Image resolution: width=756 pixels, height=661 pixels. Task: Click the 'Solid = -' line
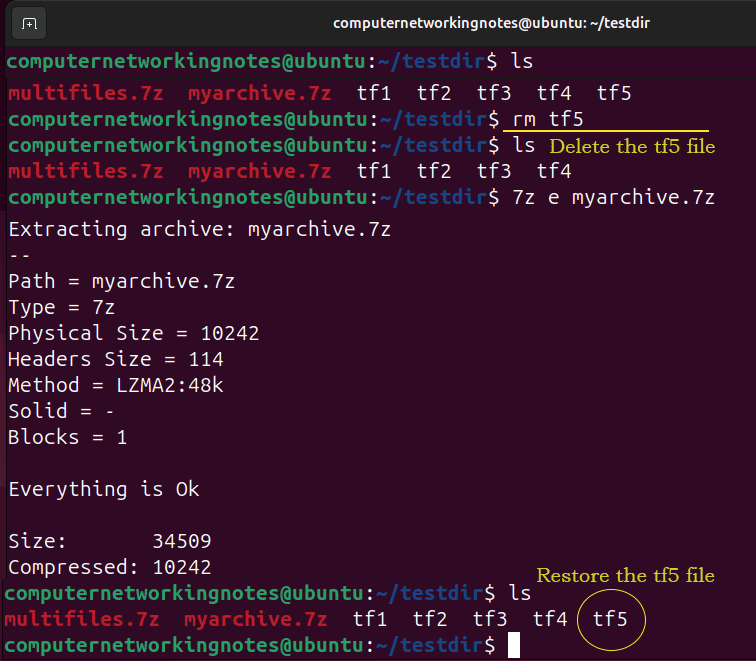61,411
